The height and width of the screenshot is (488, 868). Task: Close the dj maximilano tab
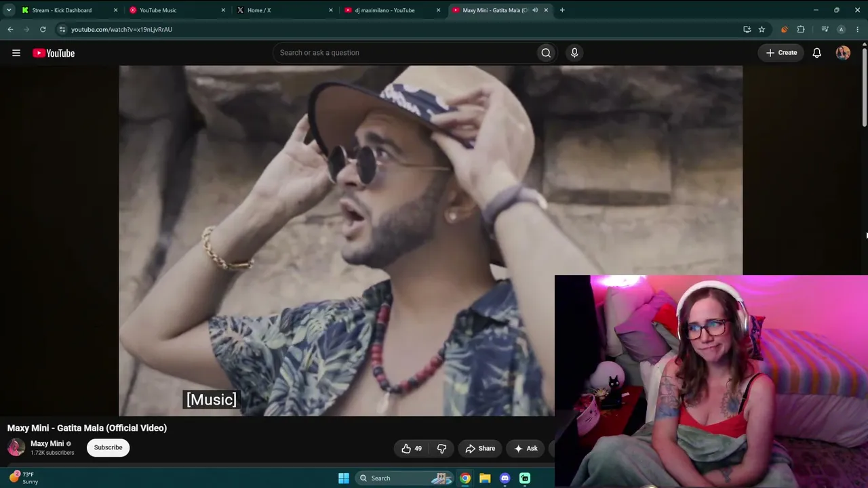[x=438, y=10]
